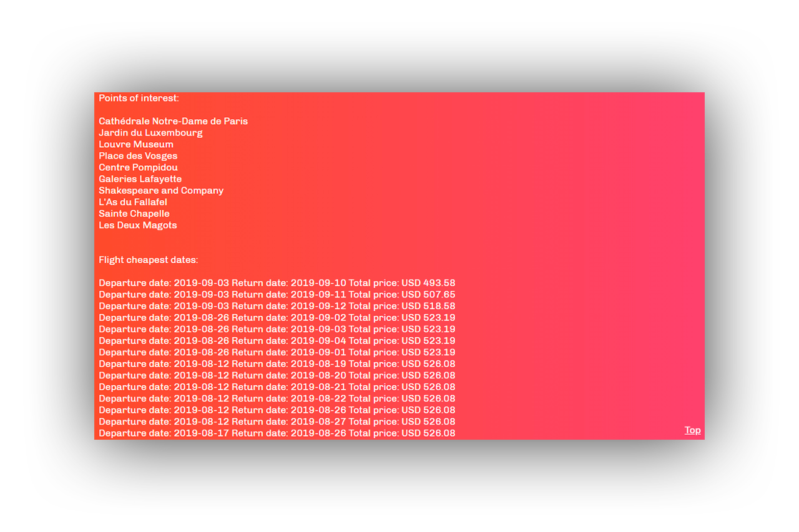The height and width of the screenshot is (532, 799).
Task: Select the 'Points of interest:' heading
Action: tap(139, 98)
